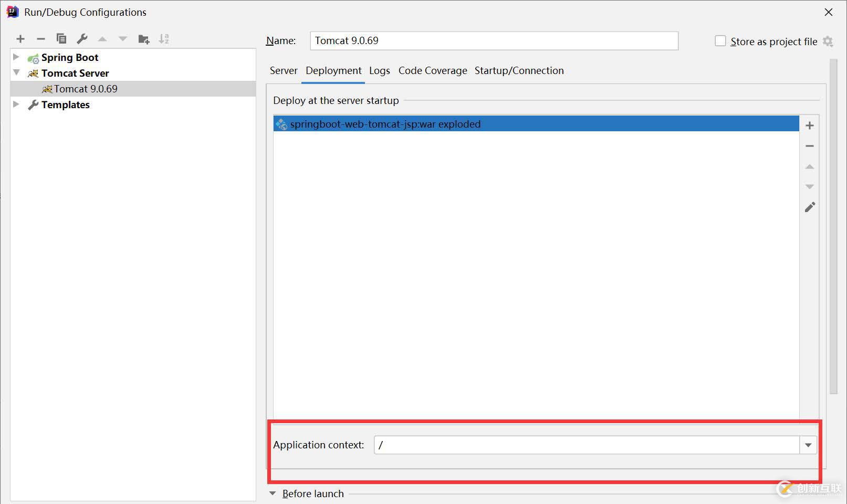The image size is (847, 504).
Task: Edit the selected artifact with pencil icon
Action: tap(810, 207)
